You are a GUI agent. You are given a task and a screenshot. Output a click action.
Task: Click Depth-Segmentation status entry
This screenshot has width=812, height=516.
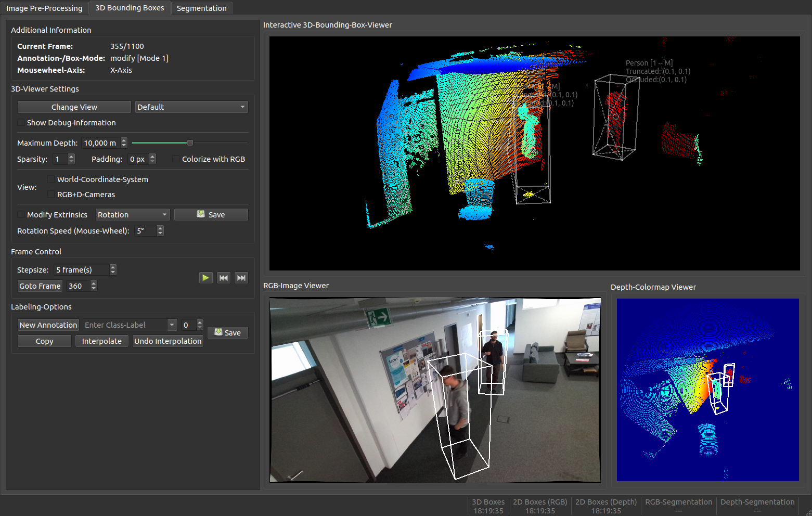coord(757,506)
